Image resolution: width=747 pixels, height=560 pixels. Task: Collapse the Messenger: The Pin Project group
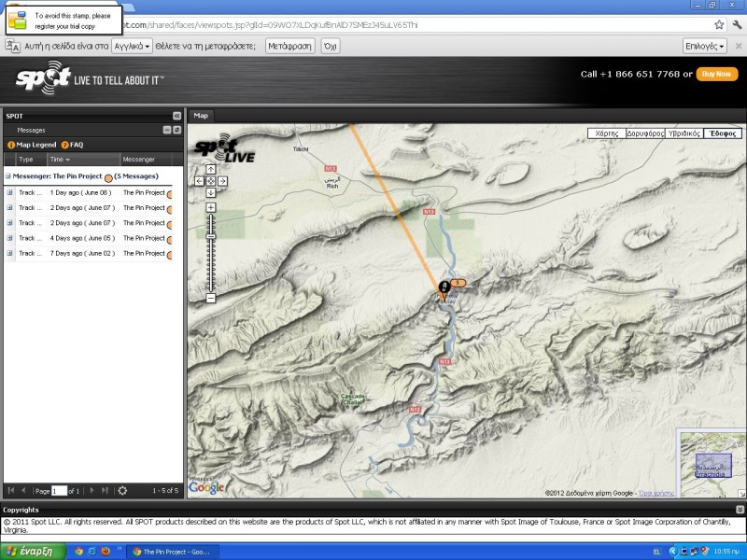[x=7, y=176]
